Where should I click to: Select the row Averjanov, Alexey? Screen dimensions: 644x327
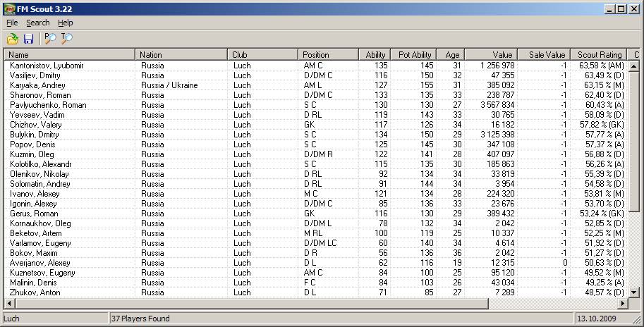click(316, 263)
